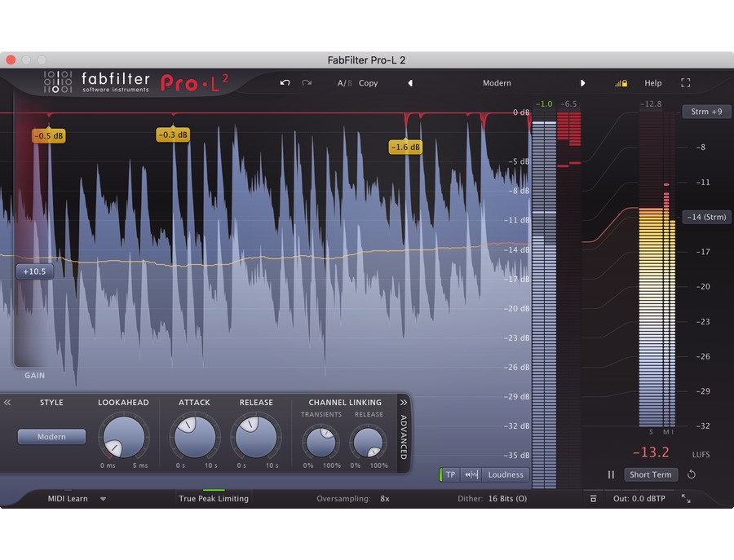The width and height of the screenshot is (734, 560).
Task: Go to the previous preset with left arrow
Action: [x=410, y=83]
